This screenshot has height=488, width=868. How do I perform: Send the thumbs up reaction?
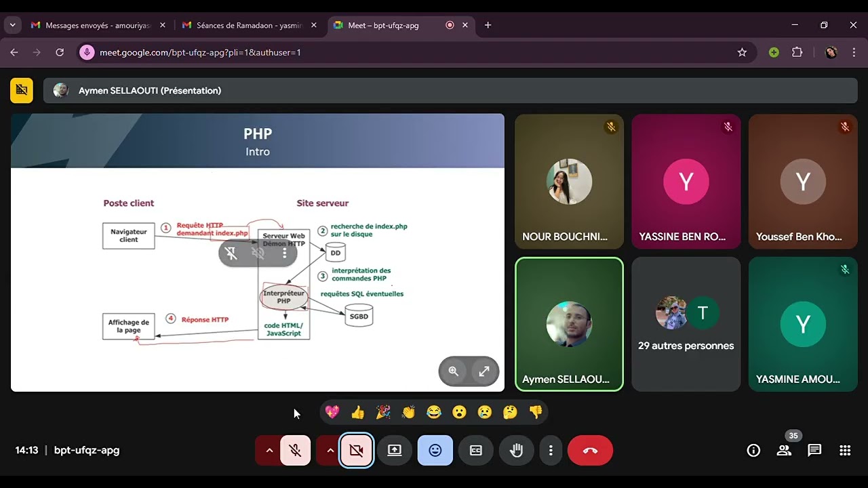point(358,412)
